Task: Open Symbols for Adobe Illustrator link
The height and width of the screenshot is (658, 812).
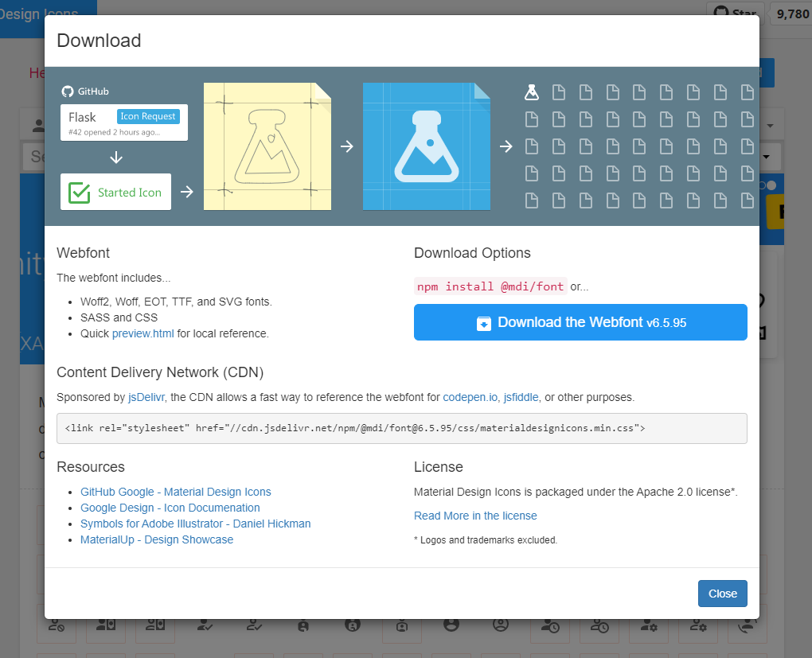Action: tap(195, 524)
